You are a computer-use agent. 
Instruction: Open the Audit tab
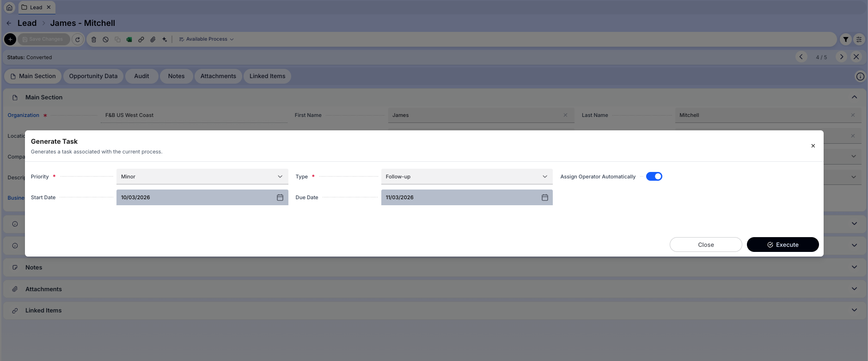[x=141, y=76]
